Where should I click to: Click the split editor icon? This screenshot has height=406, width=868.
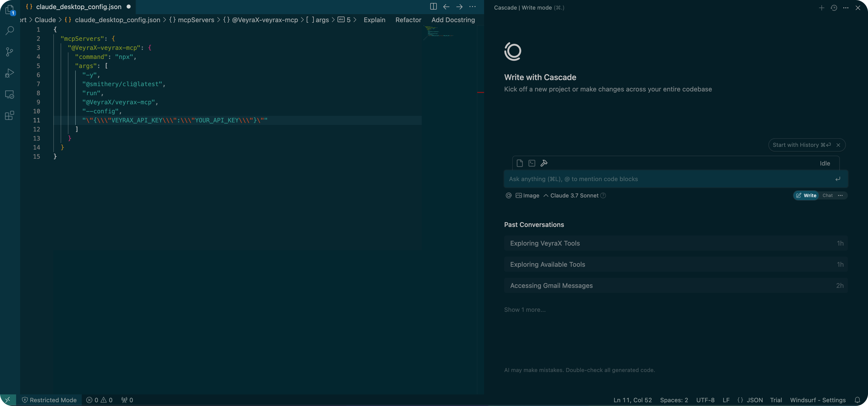(433, 7)
